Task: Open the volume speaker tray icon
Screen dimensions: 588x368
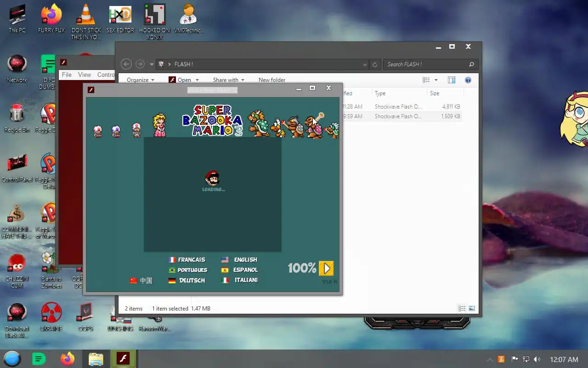Action: pyautogui.click(x=537, y=359)
